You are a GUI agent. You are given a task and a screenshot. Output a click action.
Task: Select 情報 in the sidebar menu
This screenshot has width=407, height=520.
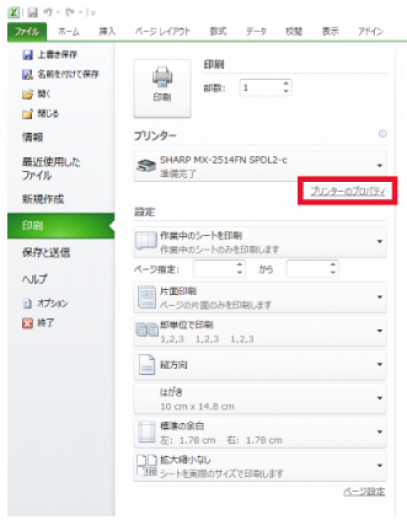(33, 137)
